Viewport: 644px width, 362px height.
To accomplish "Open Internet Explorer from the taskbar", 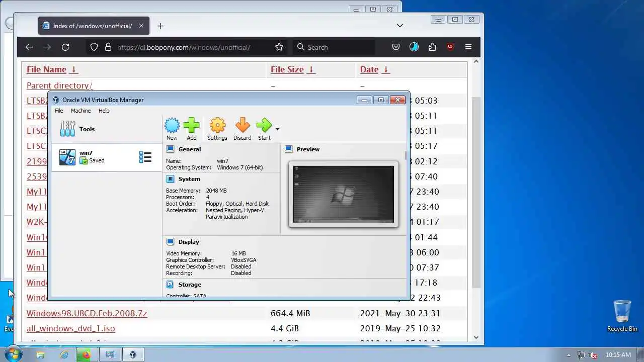I will (64, 354).
